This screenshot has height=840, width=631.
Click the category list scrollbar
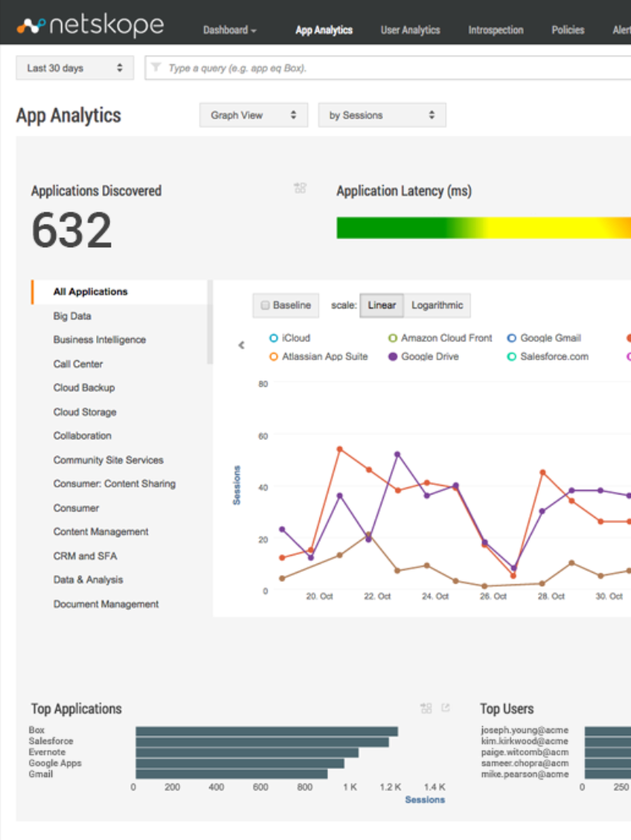(210, 322)
